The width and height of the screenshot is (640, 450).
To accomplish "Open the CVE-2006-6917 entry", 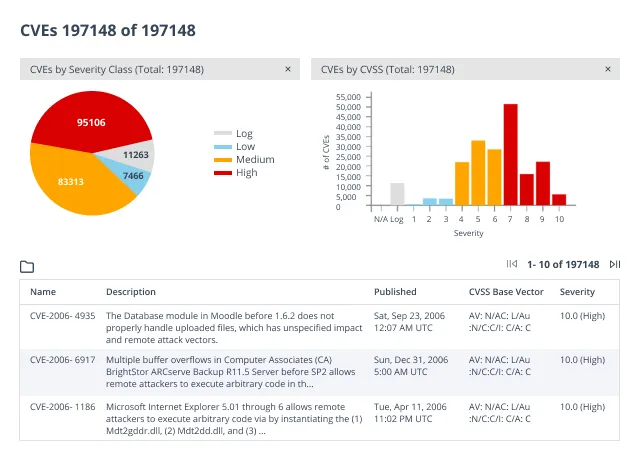I will (62, 360).
